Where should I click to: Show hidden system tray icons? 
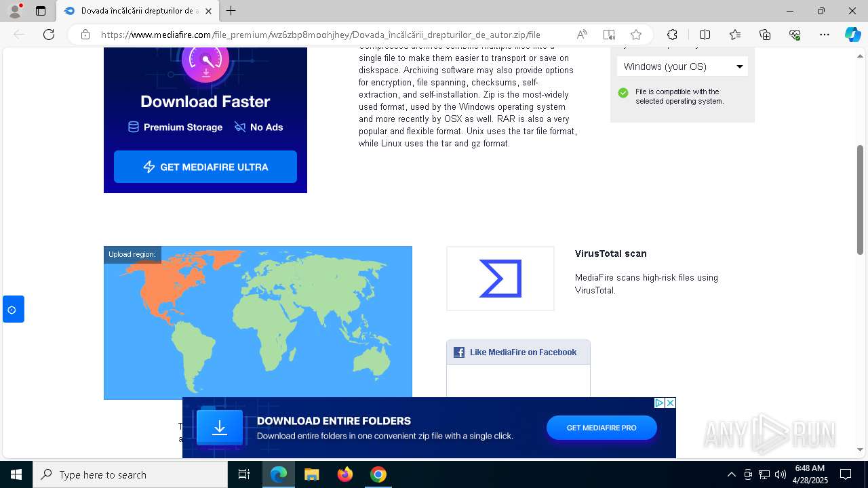(731, 474)
